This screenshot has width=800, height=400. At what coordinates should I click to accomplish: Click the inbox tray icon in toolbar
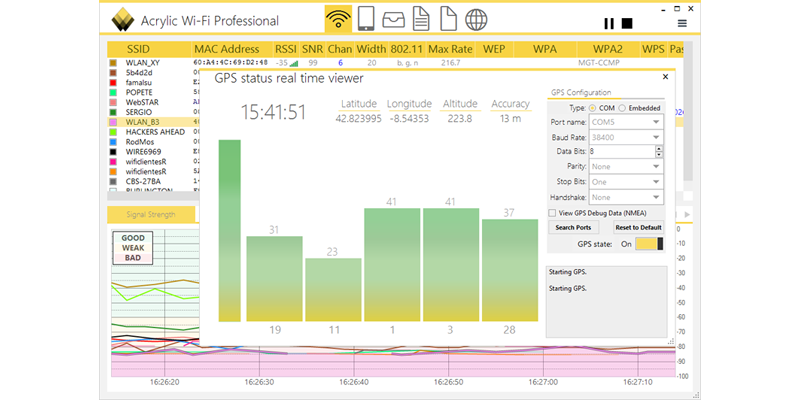[x=393, y=20]
